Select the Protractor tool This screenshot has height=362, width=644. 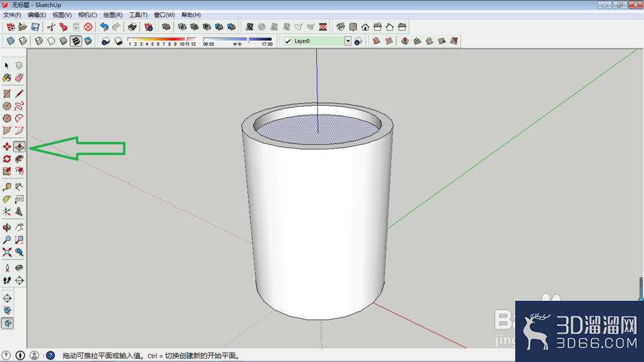(7, 199)
